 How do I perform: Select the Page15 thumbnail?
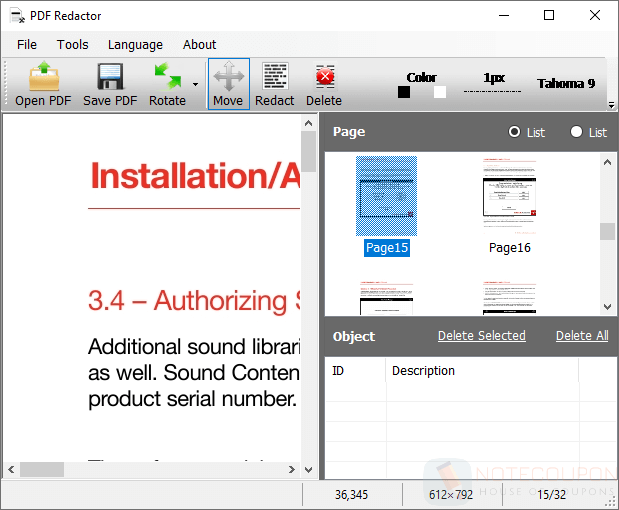[386, 196]
